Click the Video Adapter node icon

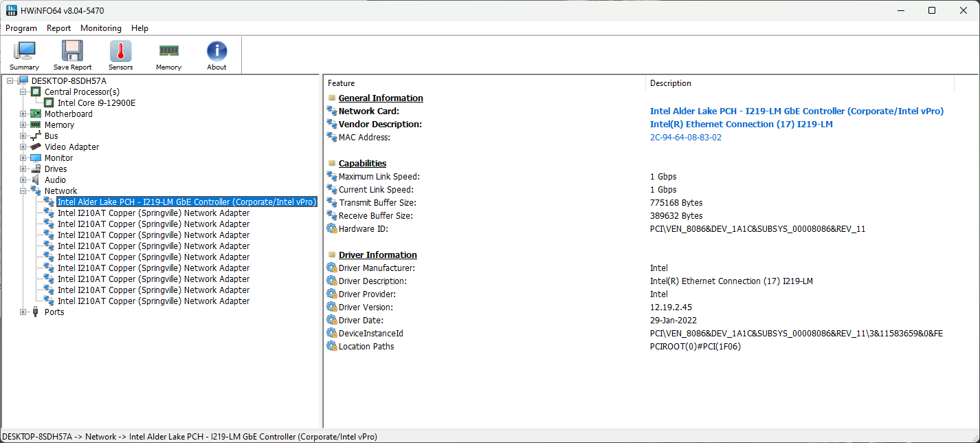[36, 147]
